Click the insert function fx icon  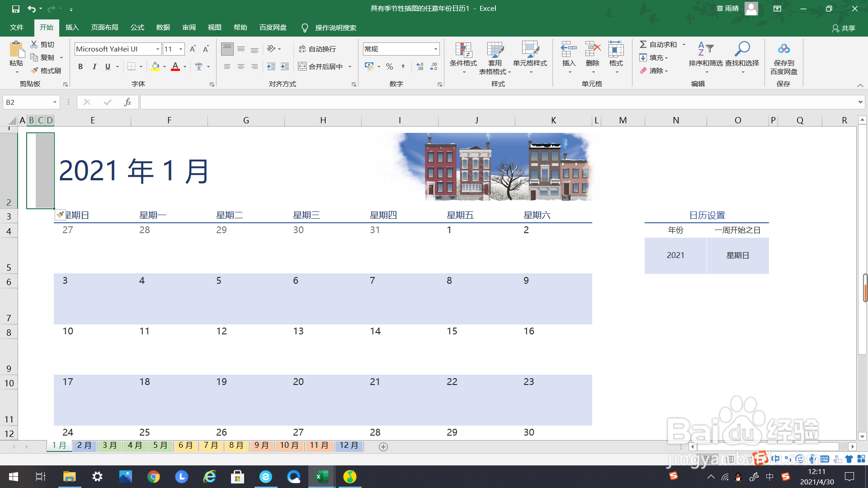tap(127, 102)
